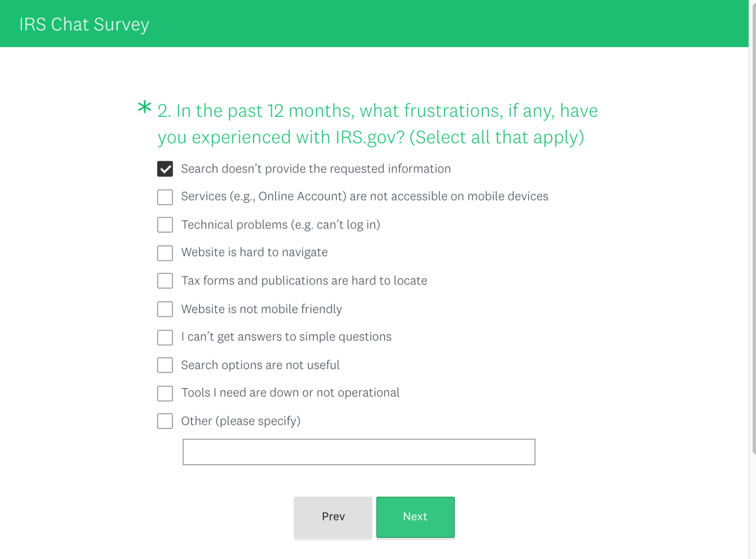Check 'Services are not accessible on mobile devices'

[x=165, y=197]
